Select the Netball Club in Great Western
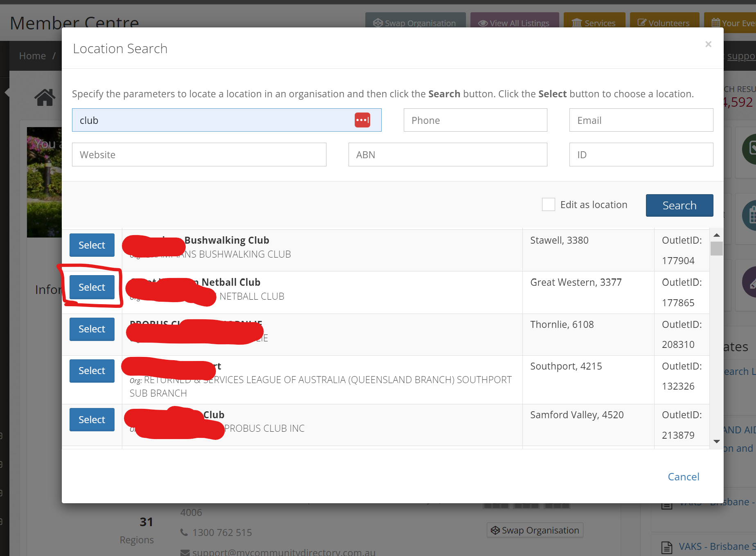756x556 pixels. 92,287
